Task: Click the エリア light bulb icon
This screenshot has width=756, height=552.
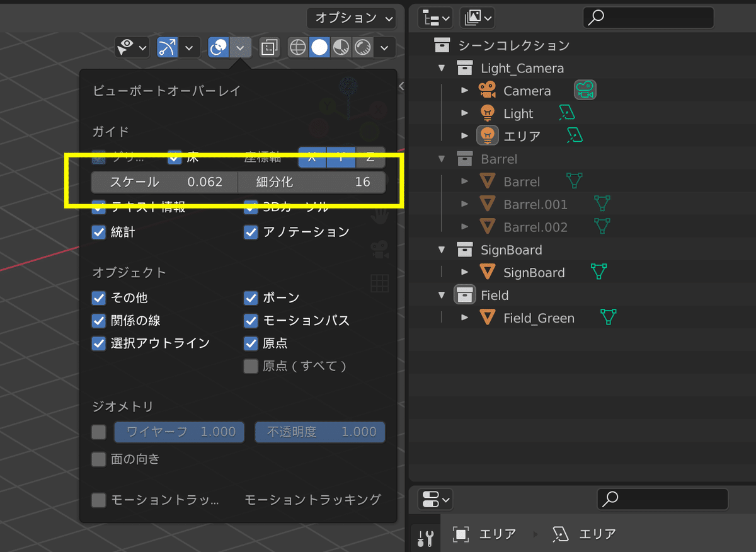Action: pyautogui.click(x=488, y=135)
